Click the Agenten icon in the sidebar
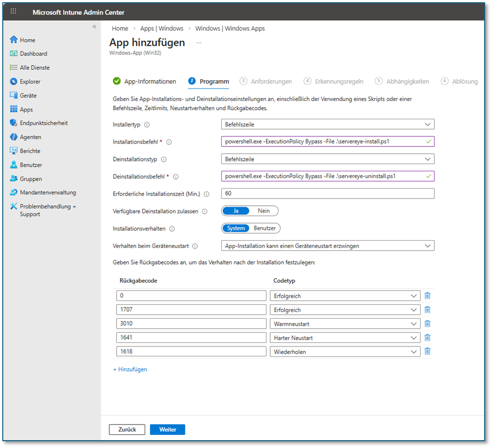Image resolution: width=492 pixels, height=448 pixels. click(14, 137)
